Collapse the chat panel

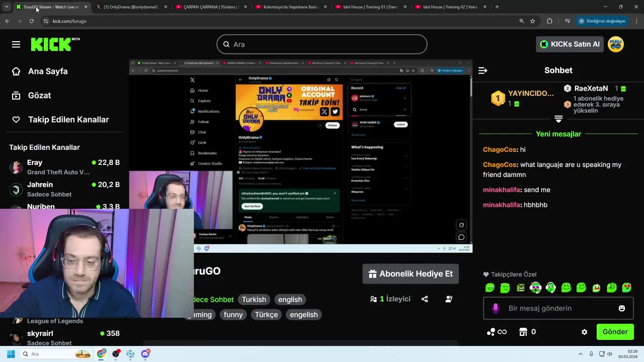(482, 70)
